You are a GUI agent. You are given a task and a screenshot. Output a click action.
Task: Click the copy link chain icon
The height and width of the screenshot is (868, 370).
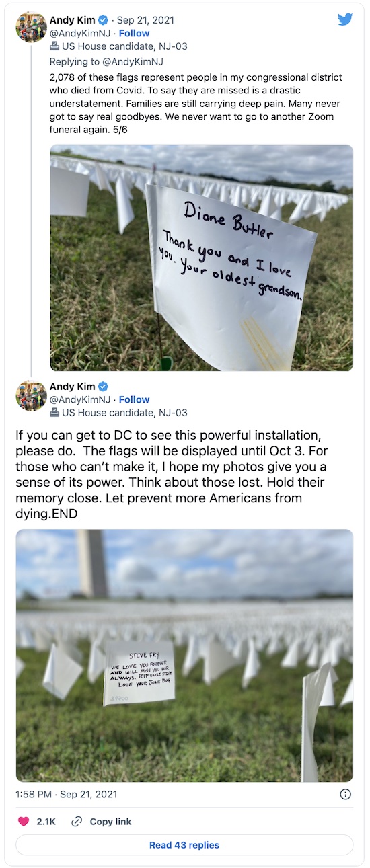pyautogui.click(x=77, y=822)
